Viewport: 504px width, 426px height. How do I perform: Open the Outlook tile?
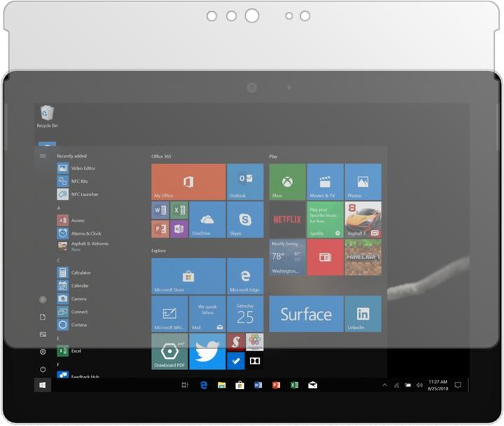pyautogui.click(x=245, y=181)
